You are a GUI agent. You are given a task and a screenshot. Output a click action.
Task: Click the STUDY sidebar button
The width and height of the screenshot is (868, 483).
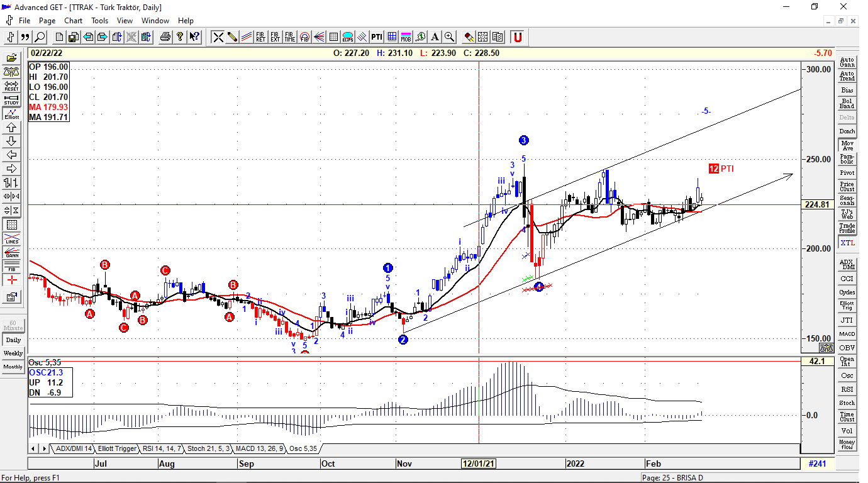point(11,99)
